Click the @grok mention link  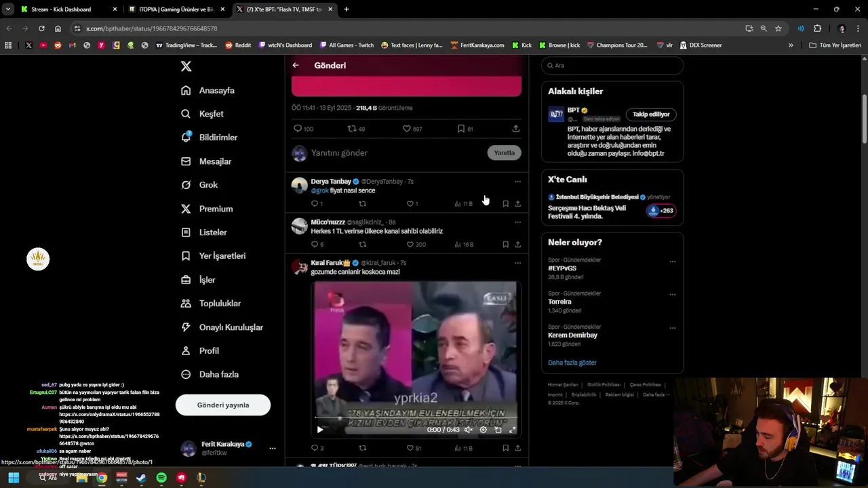coord(319,191)
